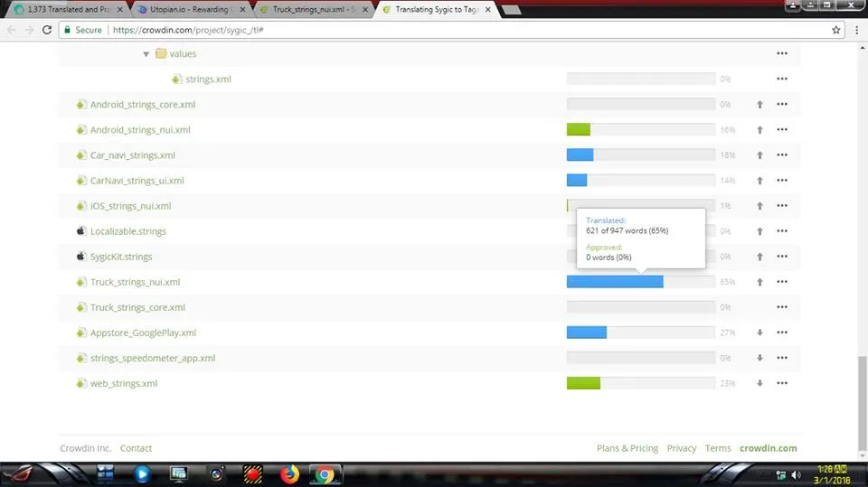Open more options for CarNavi_strings_ui.xml
The width and height of the screenshot is (868, 487).
pyautogui.click(x=781, y=181)
